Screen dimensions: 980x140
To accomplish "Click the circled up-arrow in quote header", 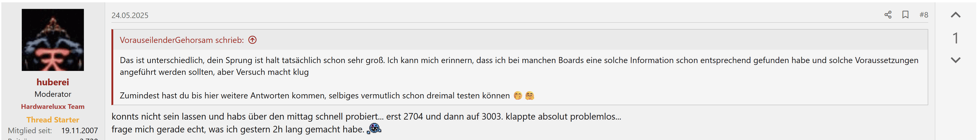I will (x=253, y=40).
